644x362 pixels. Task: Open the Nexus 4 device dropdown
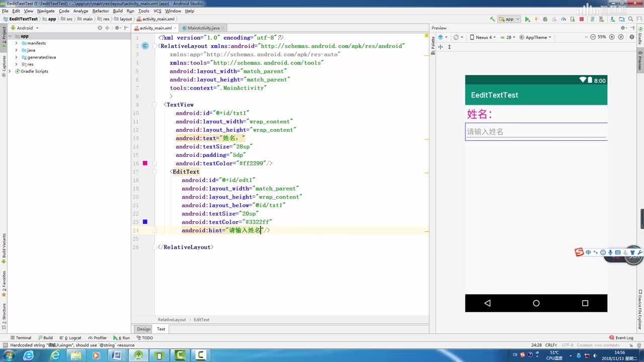pos(482,37)
